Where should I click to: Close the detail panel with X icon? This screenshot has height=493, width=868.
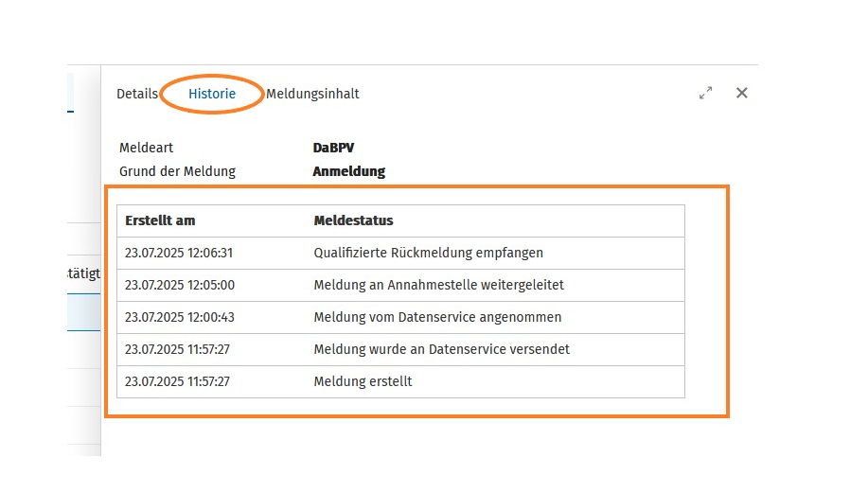(742, 93)
